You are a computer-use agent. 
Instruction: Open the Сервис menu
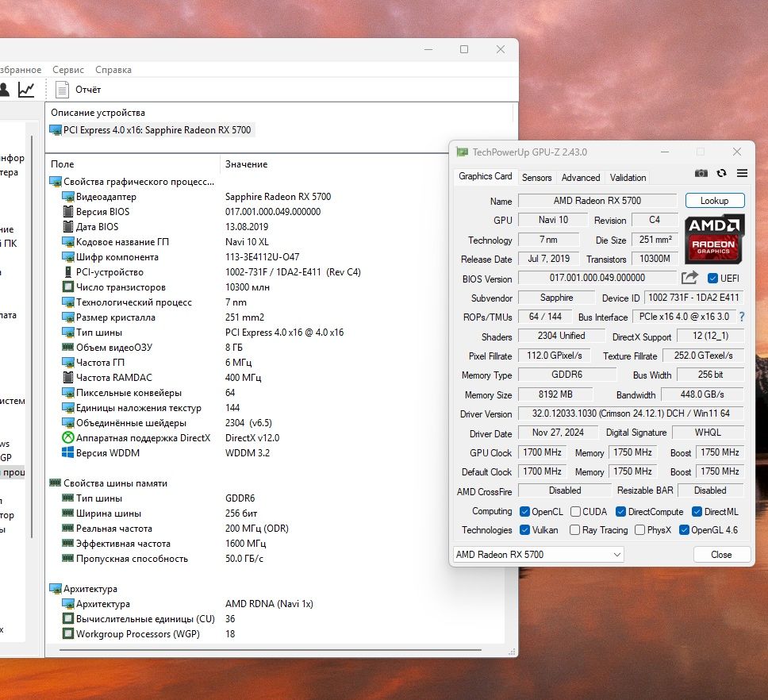pyautogui.click(x=68, y=70)
